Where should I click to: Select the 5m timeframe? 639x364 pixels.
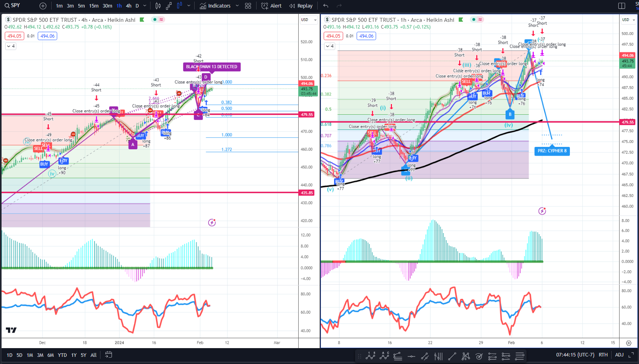pyautogui.click(x=81, y=6)
